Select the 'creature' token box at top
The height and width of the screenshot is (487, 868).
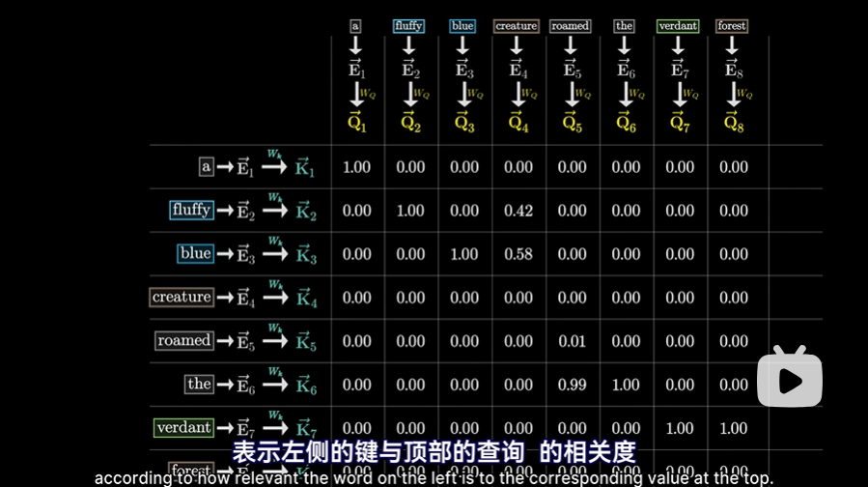(517, 26)
